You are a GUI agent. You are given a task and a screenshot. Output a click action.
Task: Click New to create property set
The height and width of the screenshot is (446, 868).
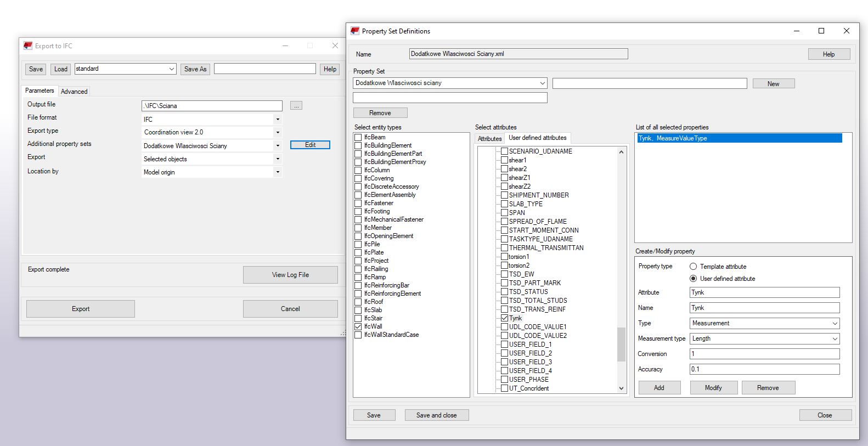pos(774,83)
